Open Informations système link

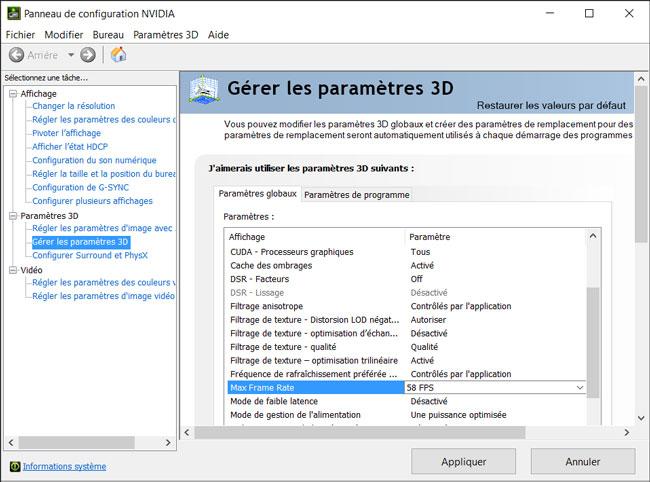pos(64,467)
